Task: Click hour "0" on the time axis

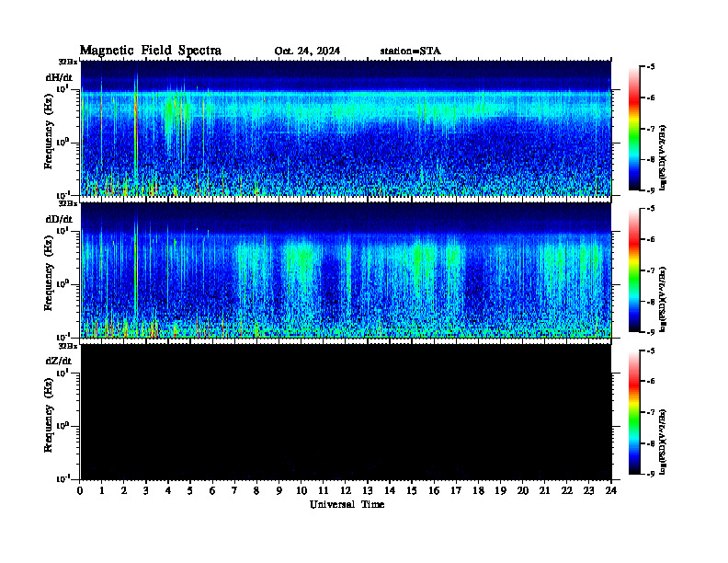Action: pyautogui.click(x=80, y=491)
